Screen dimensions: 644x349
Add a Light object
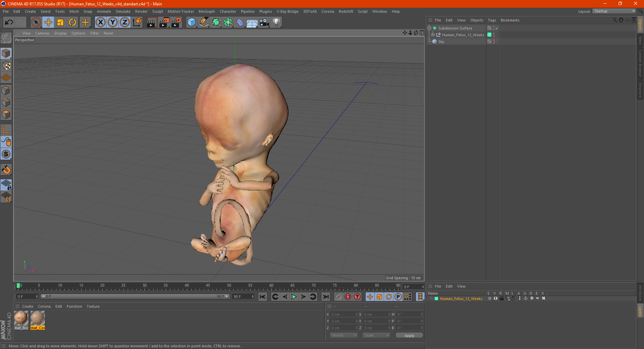click(276, 22)
